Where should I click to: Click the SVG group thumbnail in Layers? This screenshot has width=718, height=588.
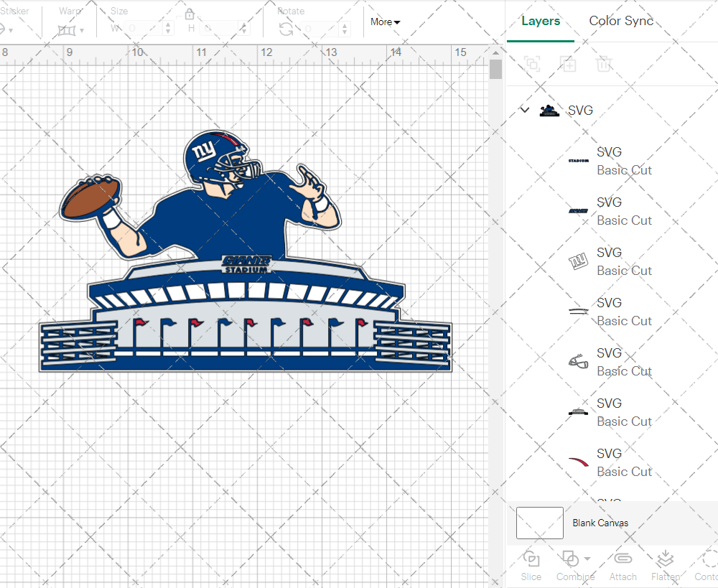coord(549,111)
